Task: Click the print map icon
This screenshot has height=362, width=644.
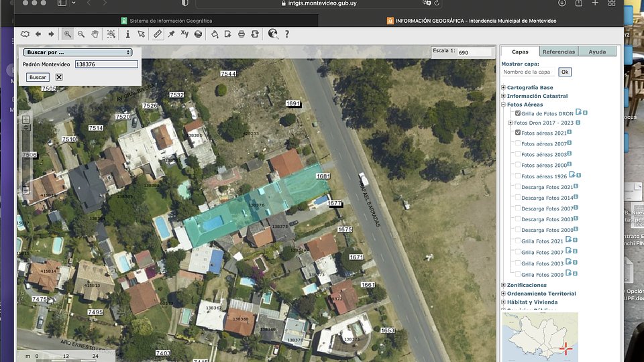Action: coord(241,34)
